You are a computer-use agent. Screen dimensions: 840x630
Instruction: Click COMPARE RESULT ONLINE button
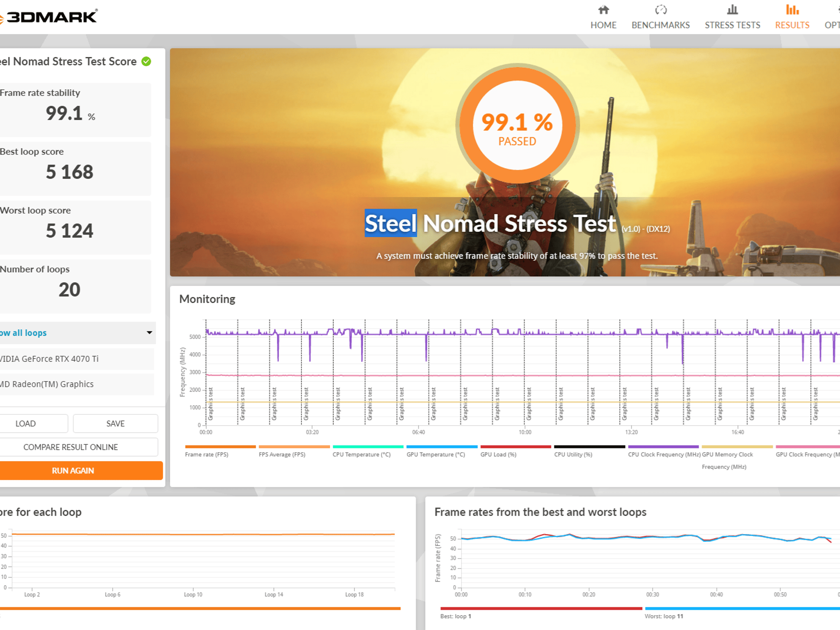[x=71, y=447]
